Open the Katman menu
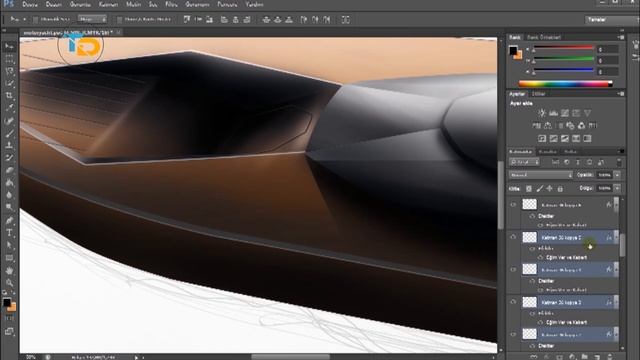The width and height of the screenshot is (640, 360). click(109, 4)
